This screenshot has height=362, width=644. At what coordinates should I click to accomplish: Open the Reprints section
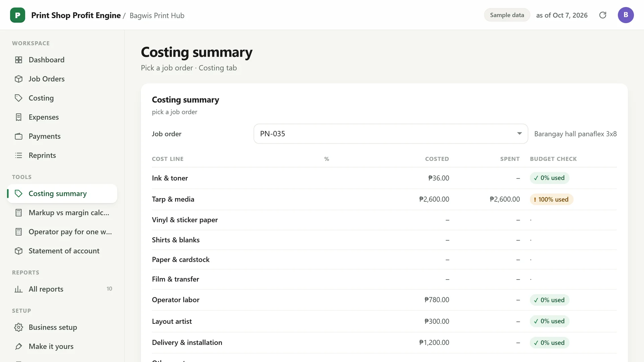click(x=62, y=155)
